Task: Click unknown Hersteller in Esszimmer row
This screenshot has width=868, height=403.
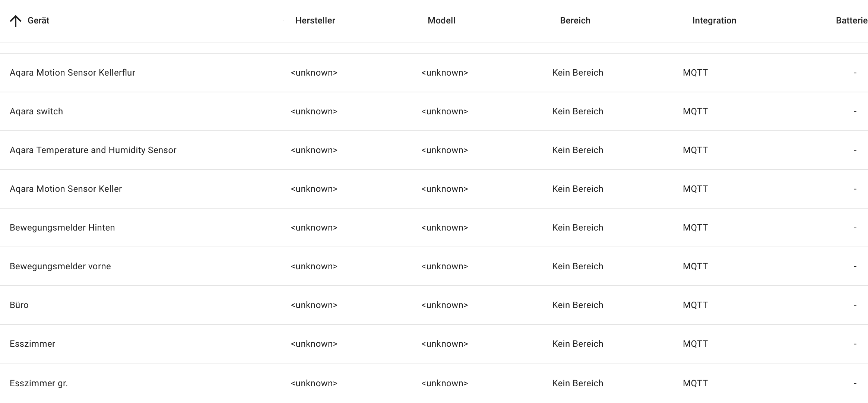Action: tap(314, 344)
